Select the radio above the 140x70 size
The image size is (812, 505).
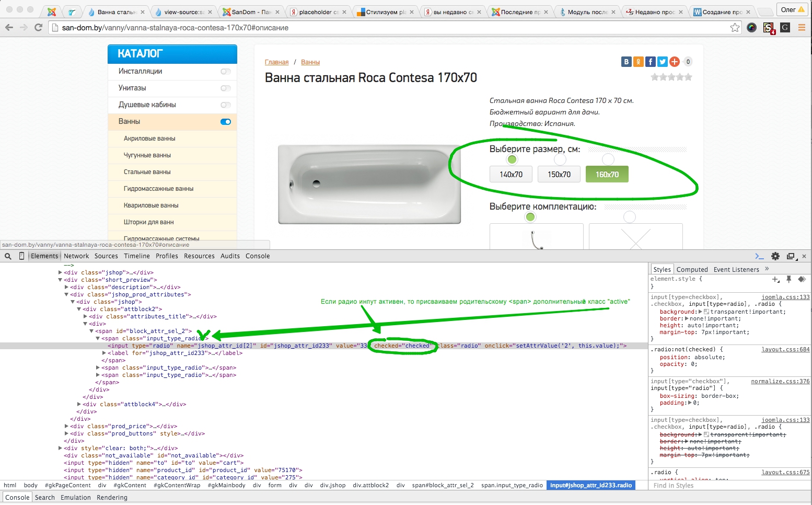(512, 159)
